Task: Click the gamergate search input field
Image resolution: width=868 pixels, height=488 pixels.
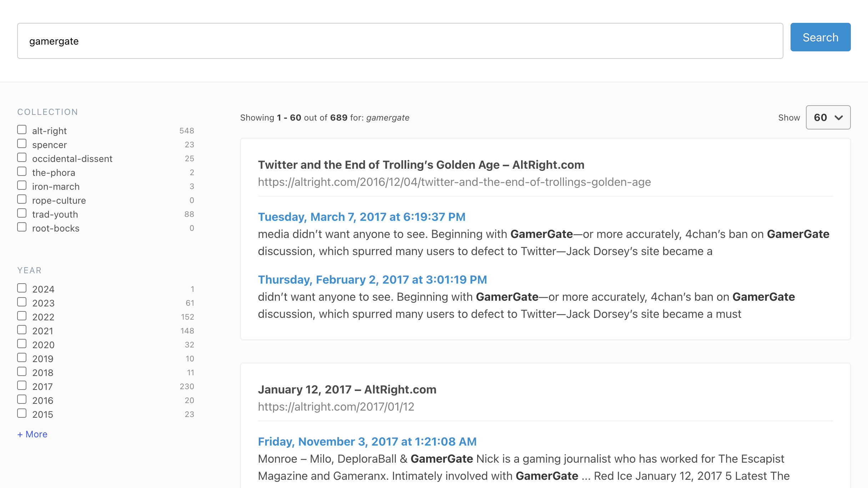Action: click(x=400, y=41)
